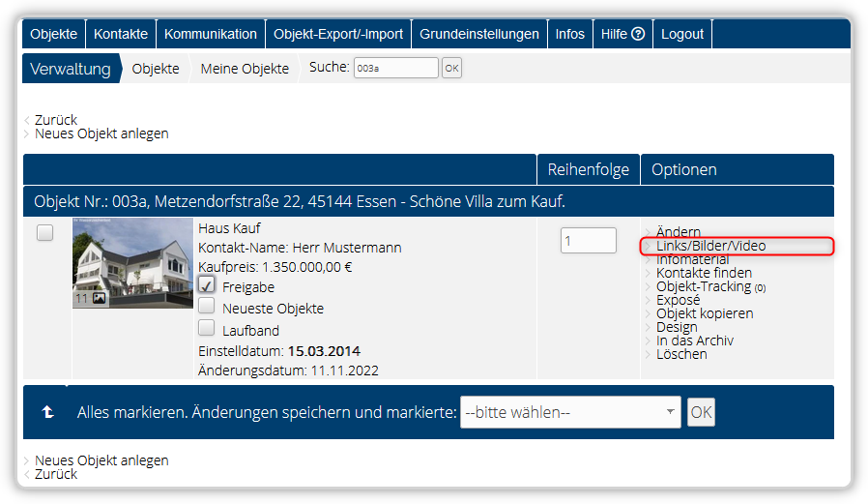This screenshot has width=868, height=504.
Task: Open the house photo thumbnail
Action: (x=132, y=263)
